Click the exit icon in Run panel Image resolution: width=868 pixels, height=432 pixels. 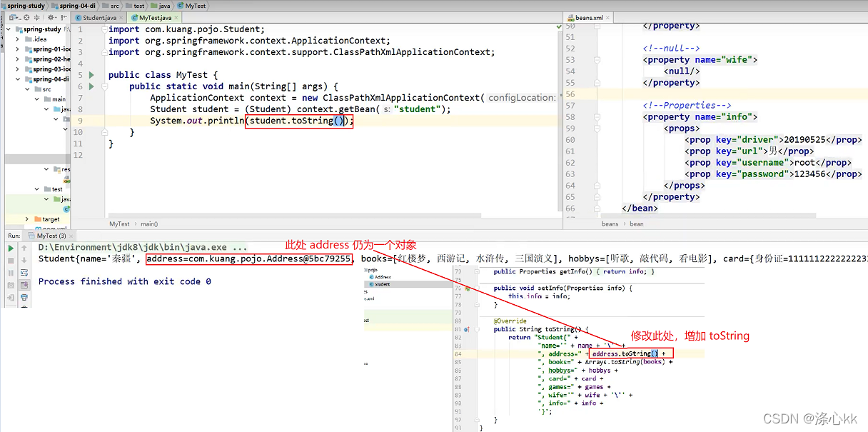[11, 297]
